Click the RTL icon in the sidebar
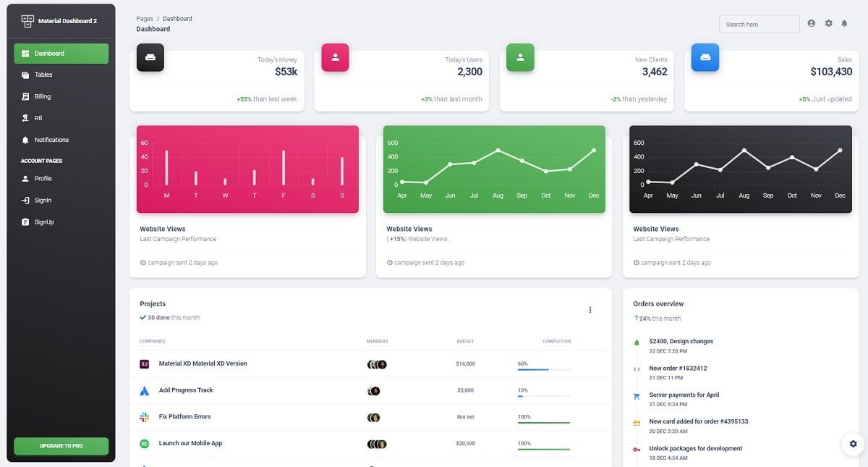This screenshot has width=868, height=467. pos(27,117)
